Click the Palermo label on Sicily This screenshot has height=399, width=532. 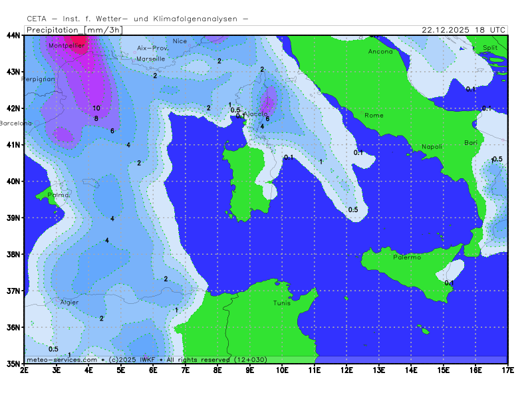click(x=407, y=257)
